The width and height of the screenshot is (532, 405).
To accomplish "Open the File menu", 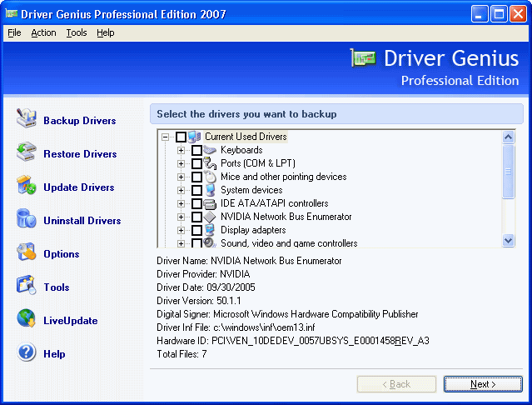I will tap(14, 32).
